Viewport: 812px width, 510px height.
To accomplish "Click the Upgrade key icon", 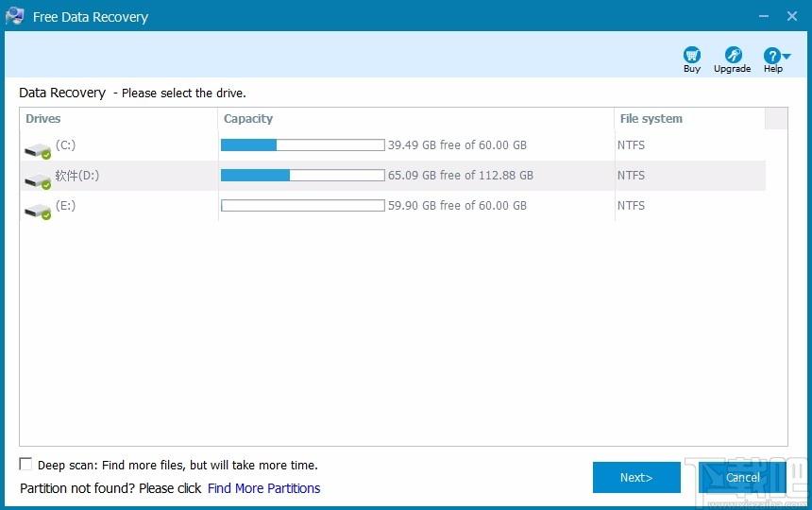I will [x=733, y=55].
